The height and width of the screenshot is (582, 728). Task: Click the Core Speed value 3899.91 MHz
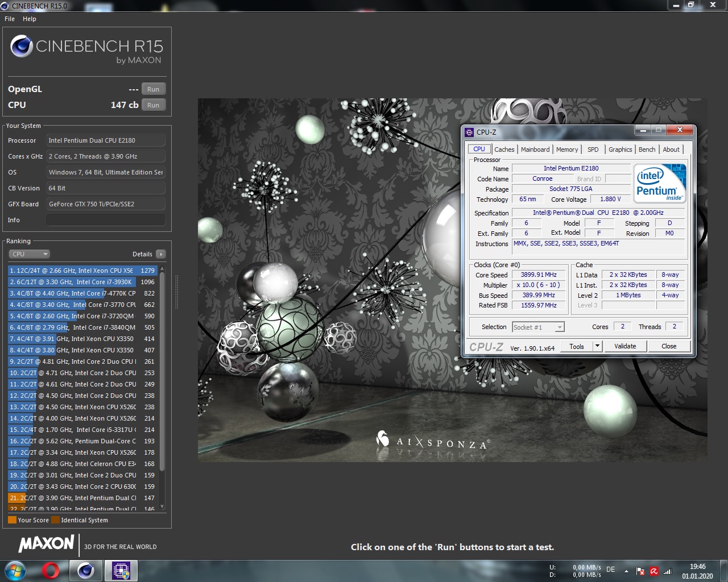pos(539,275)
